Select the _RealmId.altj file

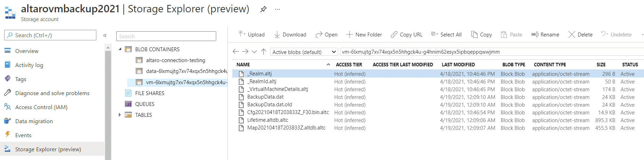coord(262,81)
